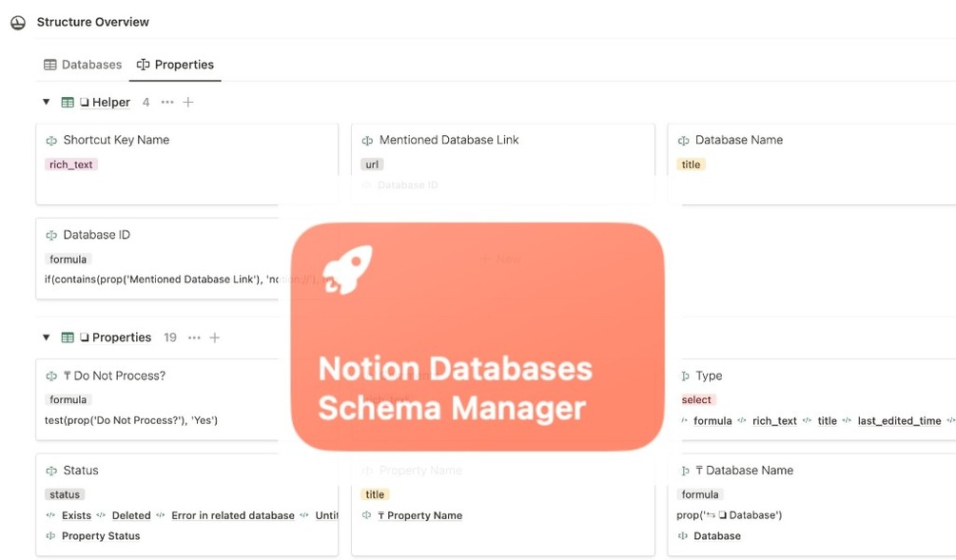This screenshot has height=560, width=956.
Task: Open the Shortcut Key Name card
Action: (x=187, y=164)
